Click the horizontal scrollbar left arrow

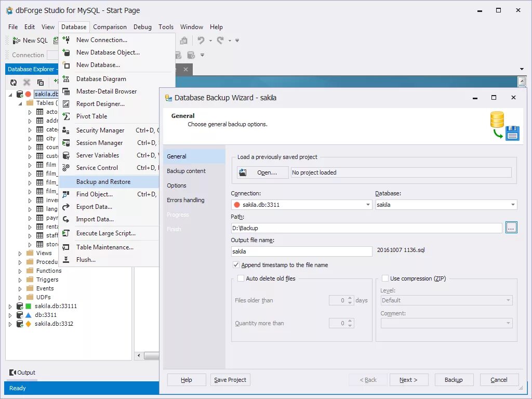138,355
